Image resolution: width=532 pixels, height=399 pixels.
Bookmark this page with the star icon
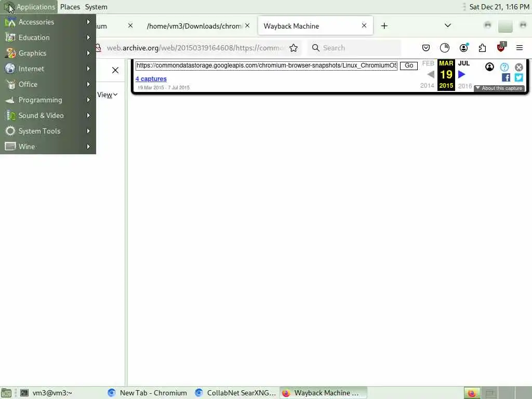click(x=294, y=48)
